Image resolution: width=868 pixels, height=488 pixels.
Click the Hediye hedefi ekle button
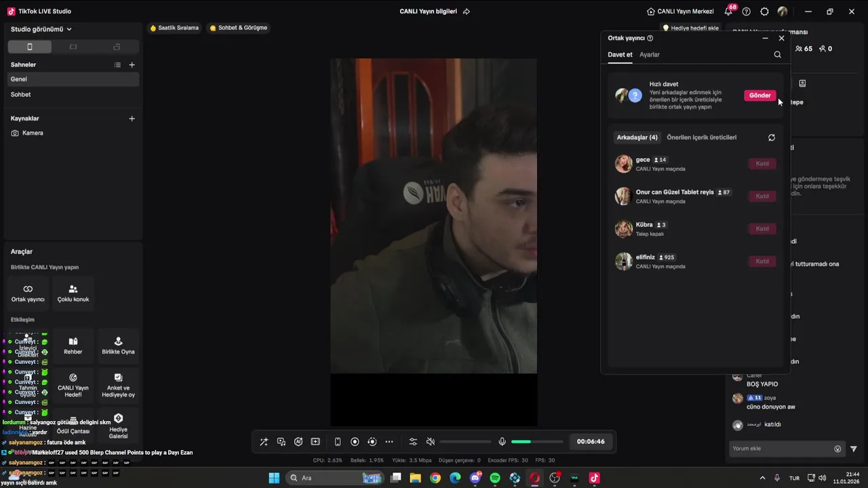[x=690, y=28]
